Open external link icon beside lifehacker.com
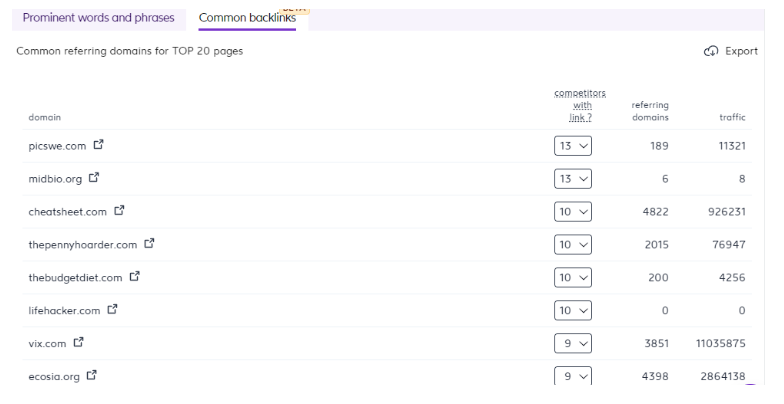The image size is (784, 404). click(x=111, y=310)
